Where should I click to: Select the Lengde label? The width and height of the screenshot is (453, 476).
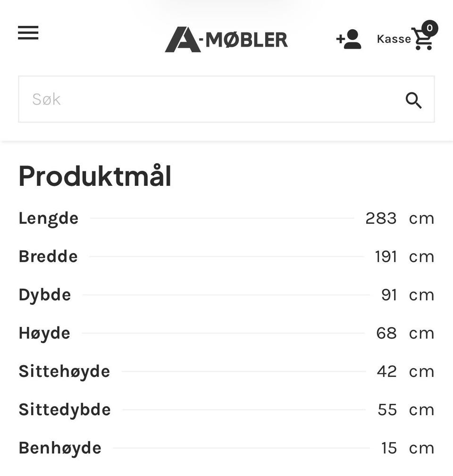pos(49,218)
